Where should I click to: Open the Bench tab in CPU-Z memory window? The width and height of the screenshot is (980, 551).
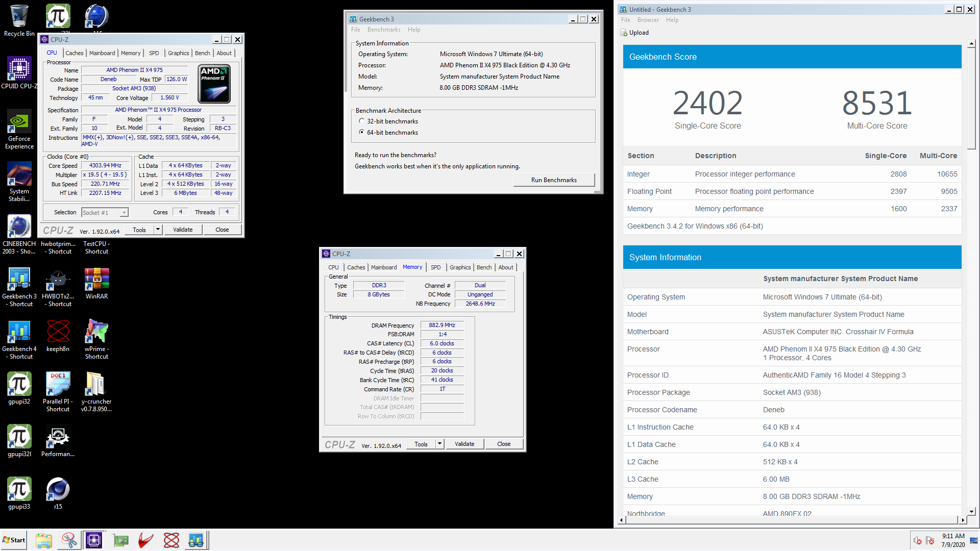coord(484,267)
